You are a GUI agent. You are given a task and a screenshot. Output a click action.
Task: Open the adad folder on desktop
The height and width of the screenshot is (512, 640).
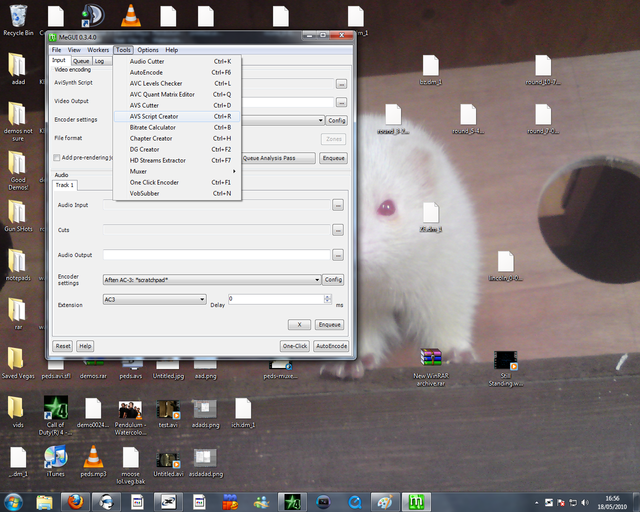tap(18, 69)
